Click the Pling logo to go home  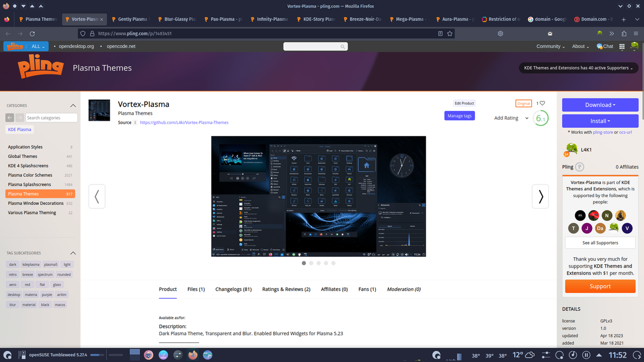click(41, 67)
